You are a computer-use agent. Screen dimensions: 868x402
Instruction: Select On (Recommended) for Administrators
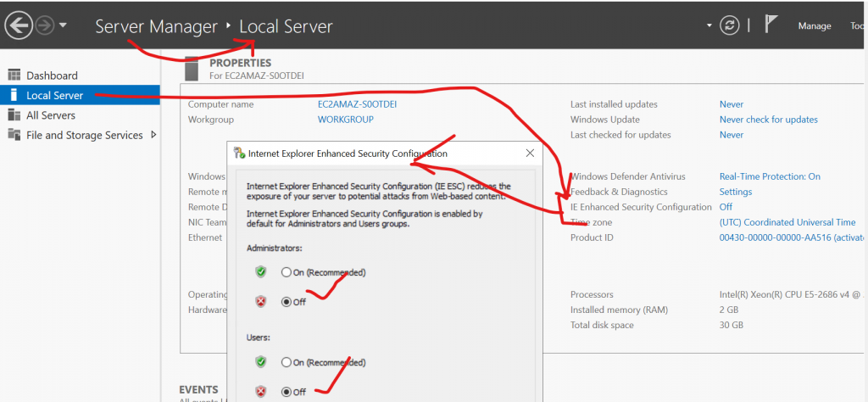coord(287,272)
